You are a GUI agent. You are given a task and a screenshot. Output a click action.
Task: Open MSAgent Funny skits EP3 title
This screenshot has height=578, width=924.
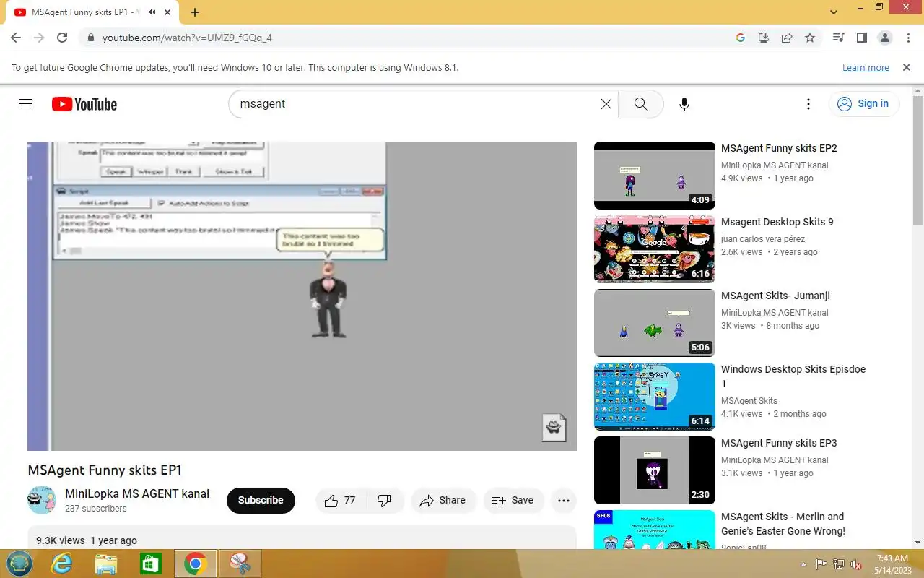(x=779, y=443)
